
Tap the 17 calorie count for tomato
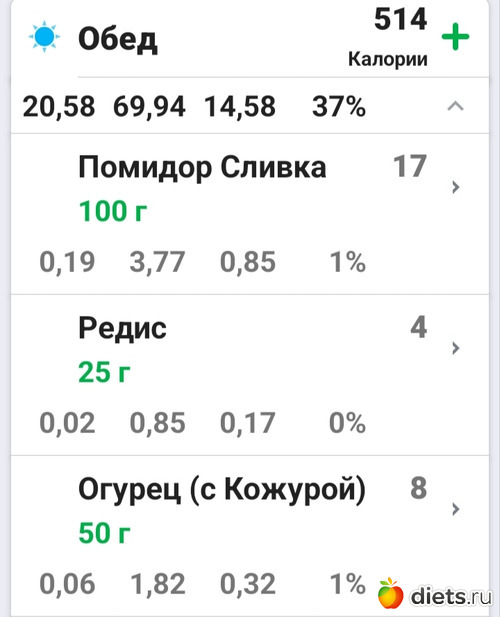410,166
